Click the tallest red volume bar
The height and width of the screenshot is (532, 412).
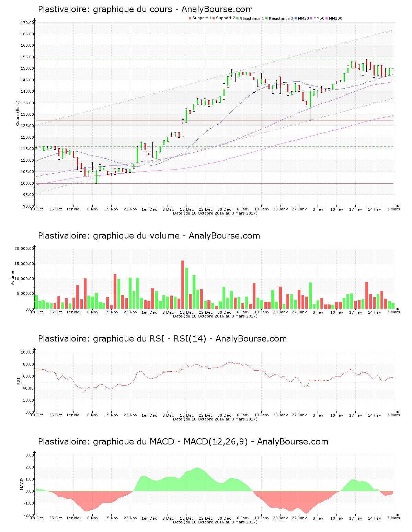coord(183,285)
